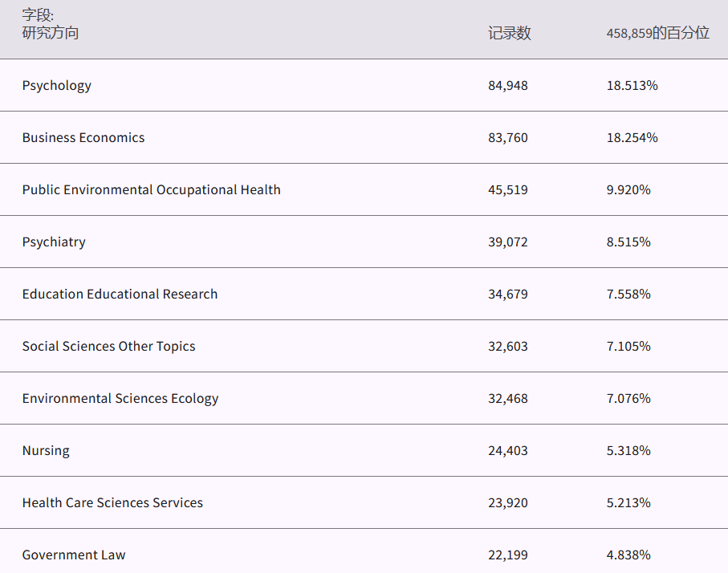Select the Nursing research area
The width and height of the screenshot is (728, 573).
46,451
